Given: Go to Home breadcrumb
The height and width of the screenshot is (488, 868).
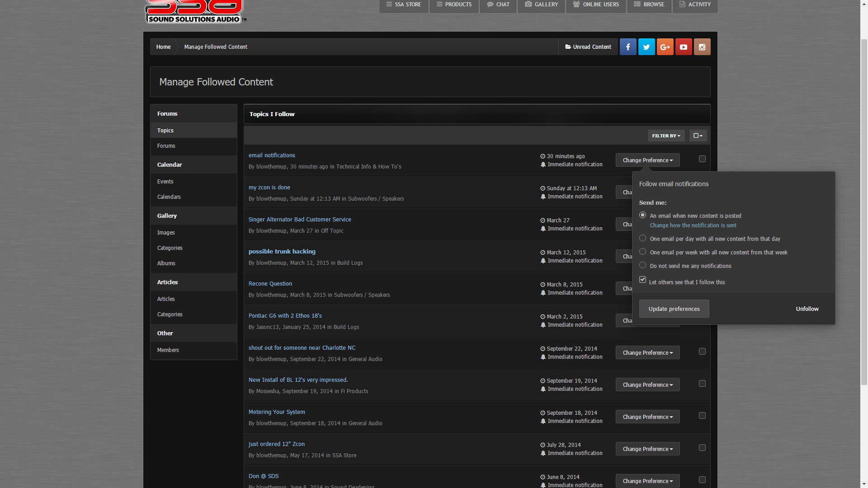Looking at the screenshot, I should [x=163, y=47].
